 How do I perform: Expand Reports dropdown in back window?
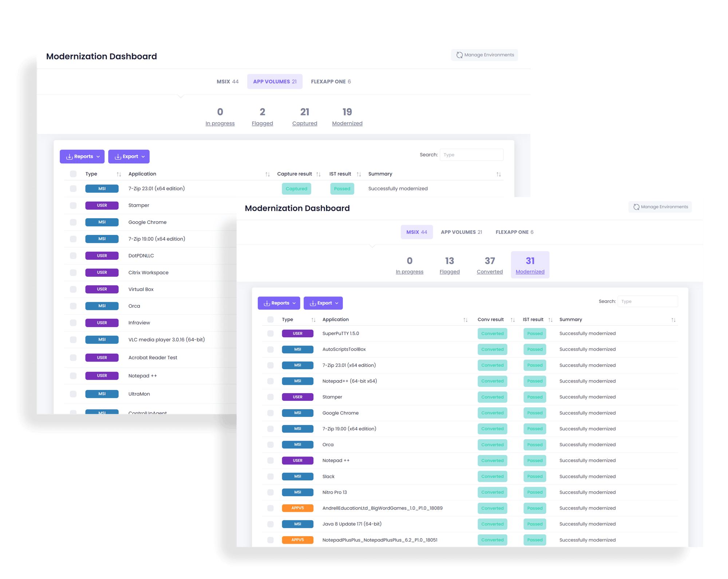click(x=82, y=156)
